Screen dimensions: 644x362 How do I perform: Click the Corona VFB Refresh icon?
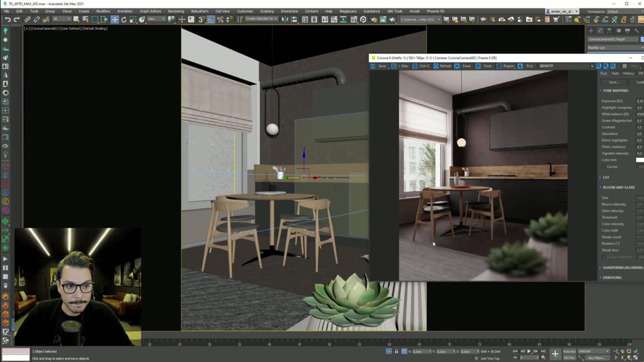(436, 66)
